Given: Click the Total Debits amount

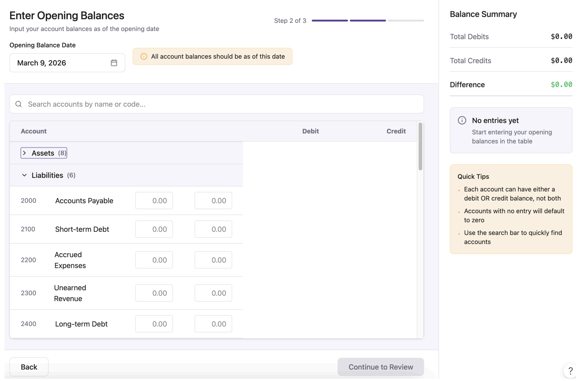Looking at the screenshot, I should click(x=561, y=37).
